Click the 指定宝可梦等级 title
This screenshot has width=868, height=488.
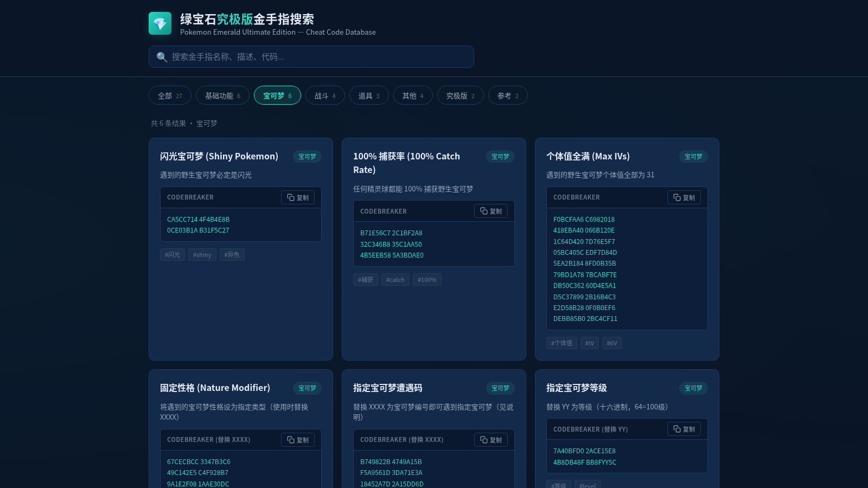(x=577, y=388)
